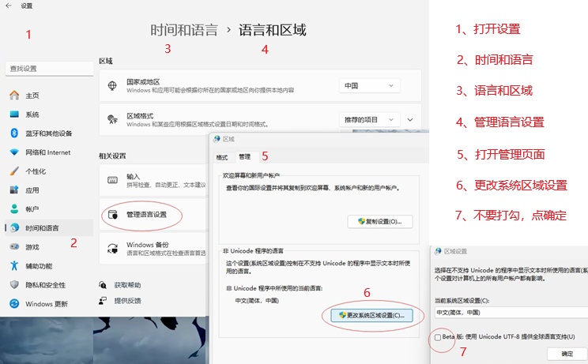Screen dimensions: 588x364
Task: Click the 区域设置 dialog title icon
Action: coord(438,251)
